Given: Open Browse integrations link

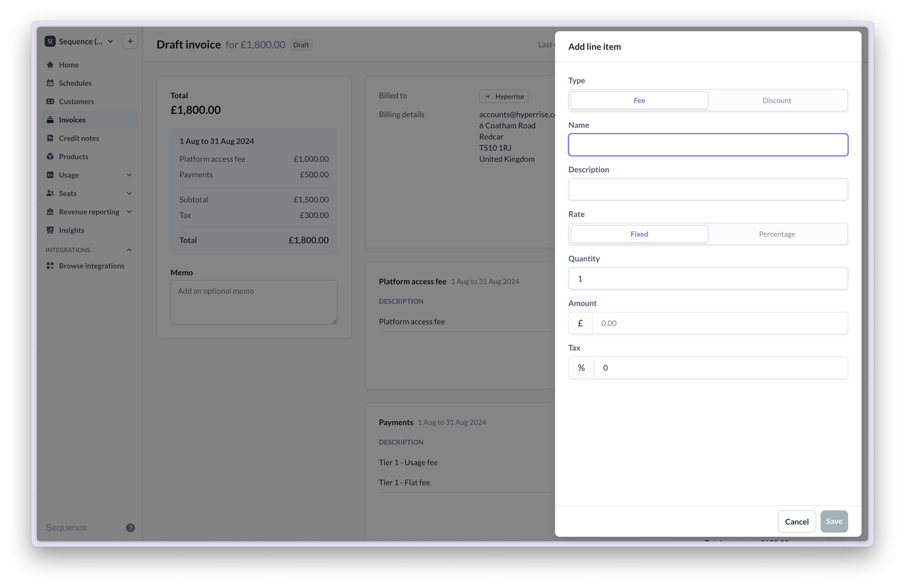Looking at the screenshot, I should (x=90, y=266).
